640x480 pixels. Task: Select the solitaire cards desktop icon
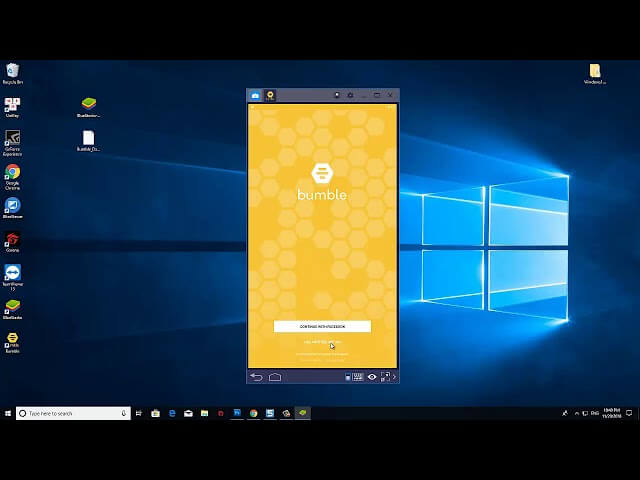(13, 107)
